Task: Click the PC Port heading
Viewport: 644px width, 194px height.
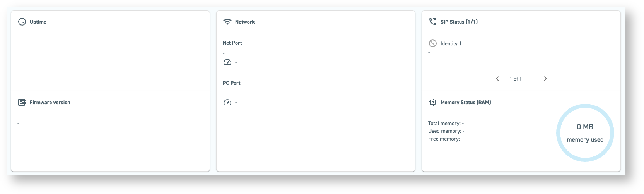Action: [x=232, y=83]
